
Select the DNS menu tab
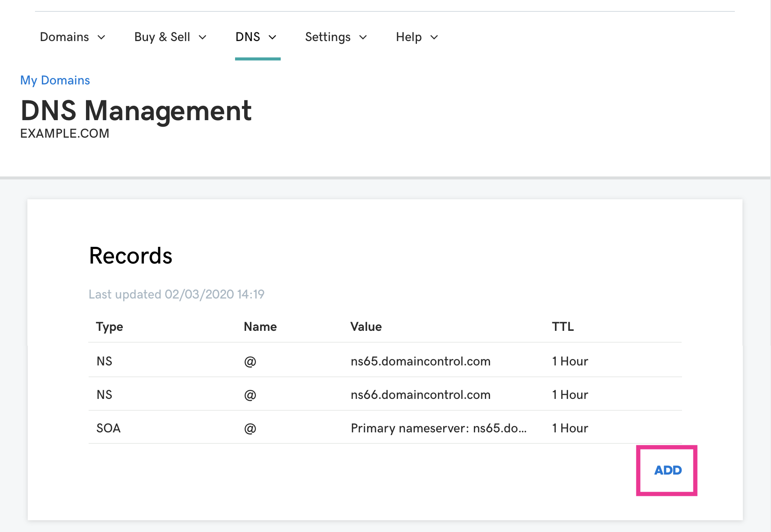(256, 37)
